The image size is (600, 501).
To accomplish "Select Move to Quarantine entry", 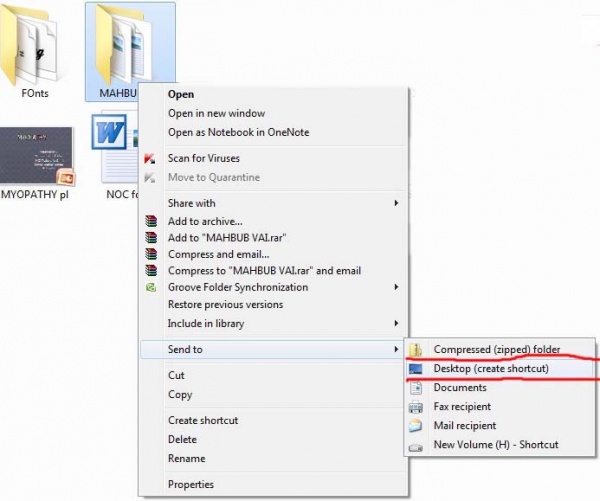I will [273, 178].
